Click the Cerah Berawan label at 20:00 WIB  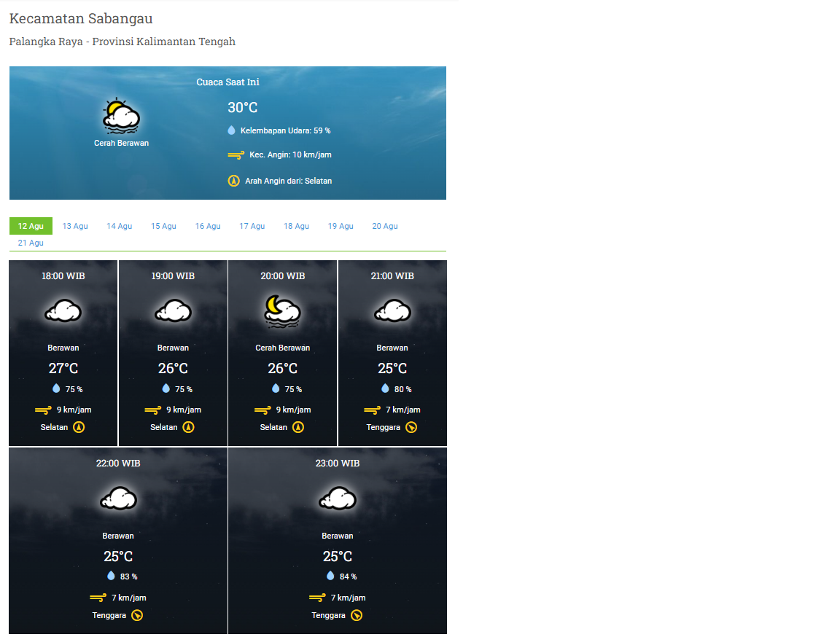282,348
